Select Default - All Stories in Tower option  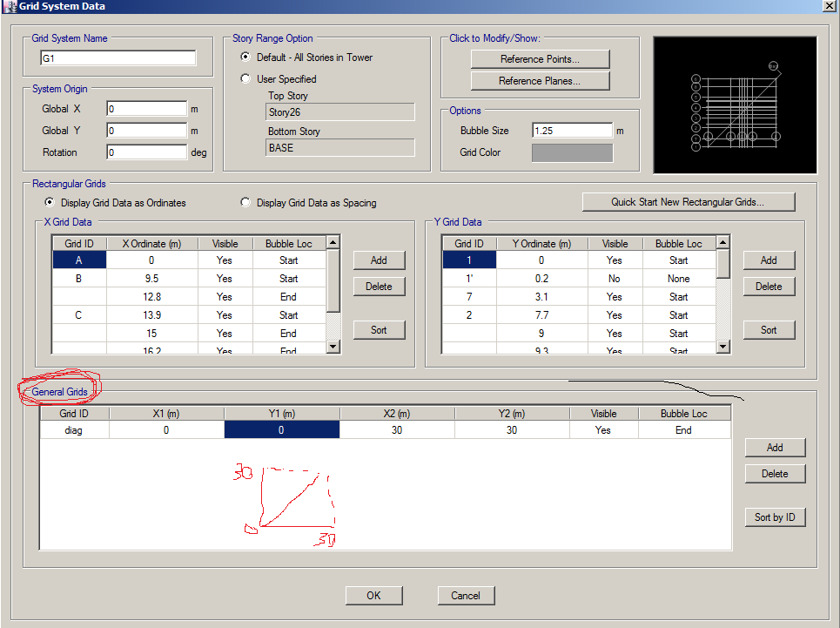[245, 57]
